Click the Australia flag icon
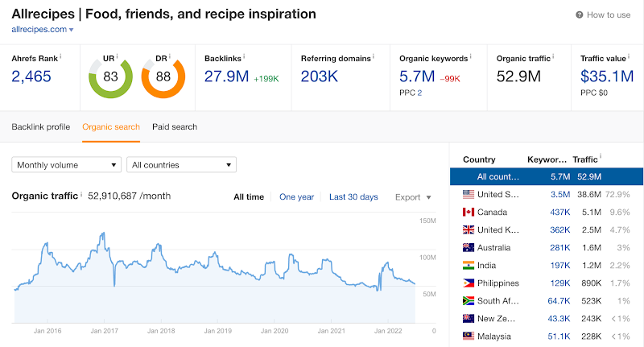Viewport: 644px width, 347px height. tap(469, 248)
